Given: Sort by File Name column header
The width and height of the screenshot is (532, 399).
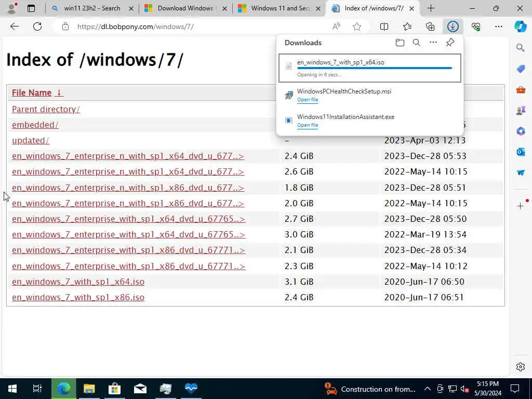Looking at the screenshot, I should click(37, 92).
